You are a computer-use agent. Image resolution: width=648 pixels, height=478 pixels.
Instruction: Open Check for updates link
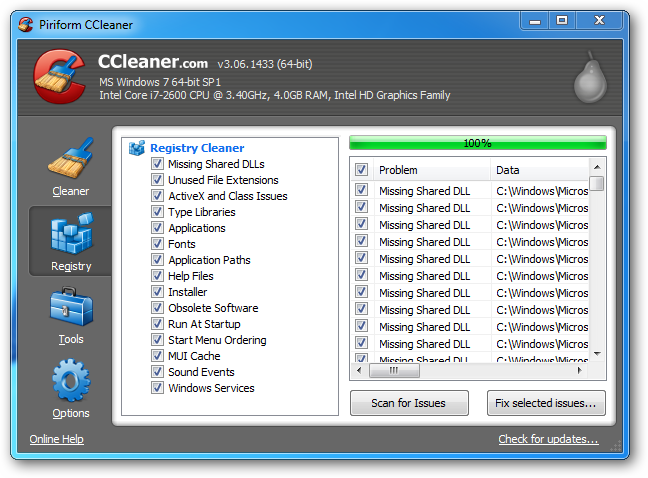(548, 439)
